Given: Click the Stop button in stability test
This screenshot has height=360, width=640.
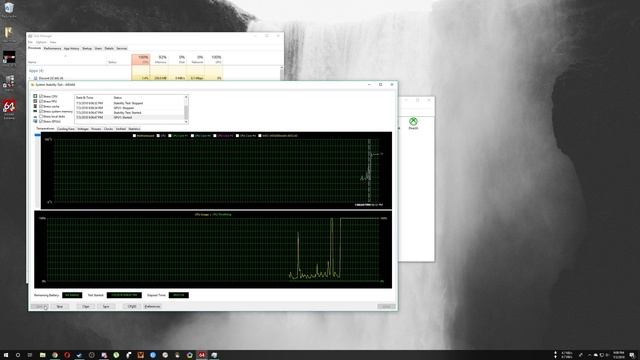Looking at the screenshot, I should coord(60,306).
